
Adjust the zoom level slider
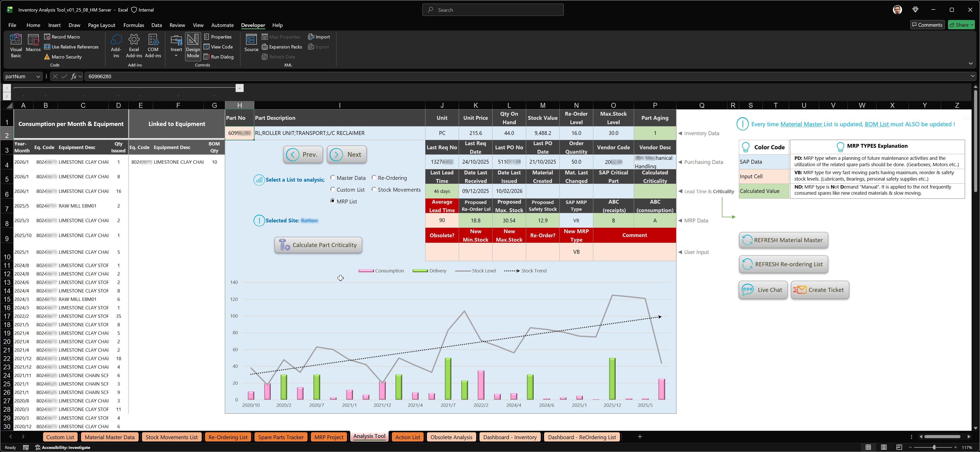(x=934, y=447)
